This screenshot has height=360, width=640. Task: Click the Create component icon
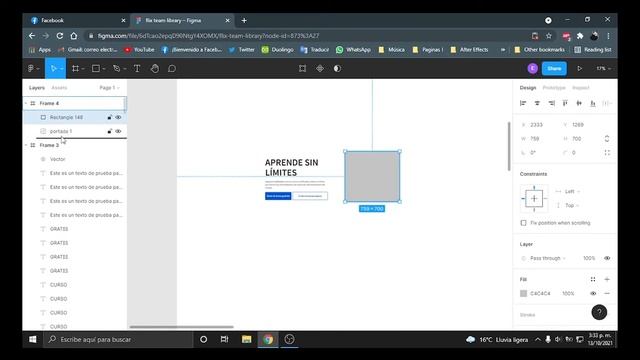click(320, 69)
